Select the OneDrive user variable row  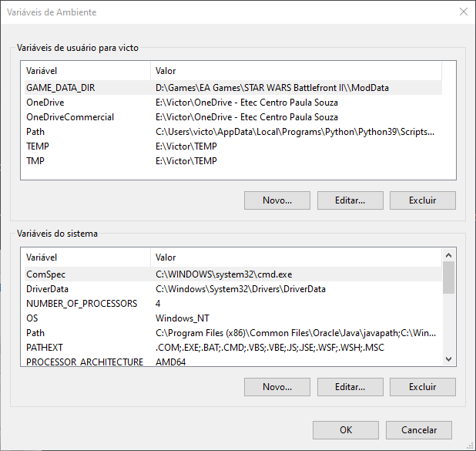[45, 103]
